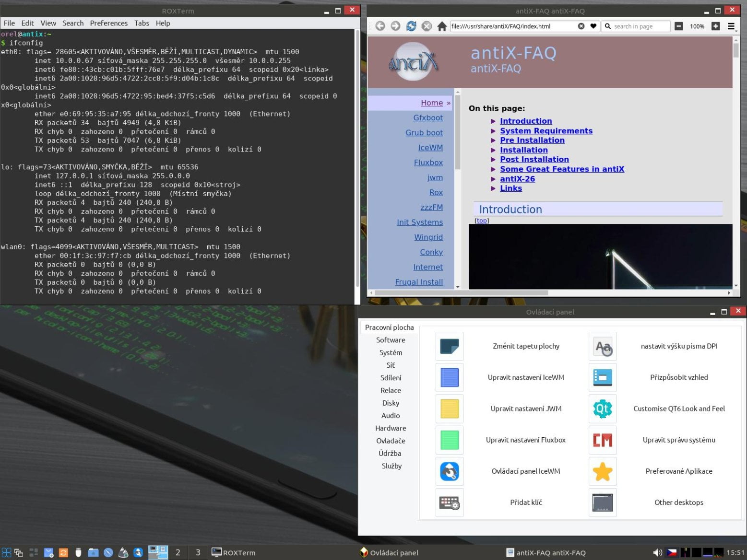Open the IceWM sidebar link
Screen dimensions: 747x560
coord(430,148)
